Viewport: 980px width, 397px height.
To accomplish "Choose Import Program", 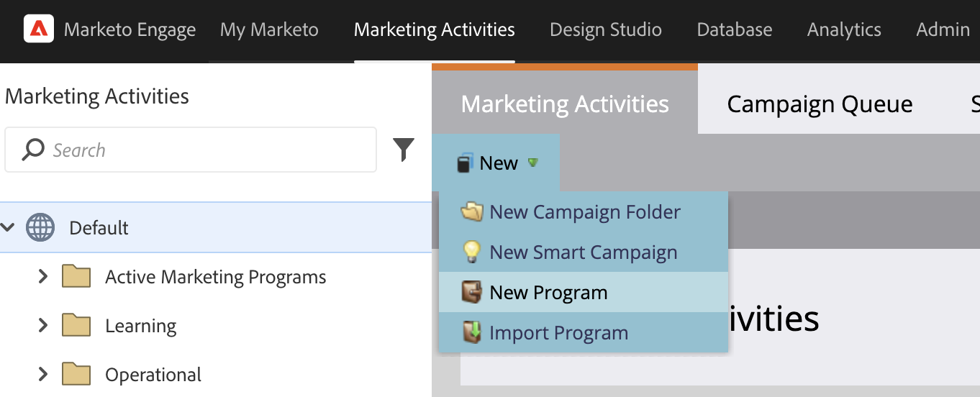I will 584,333.
